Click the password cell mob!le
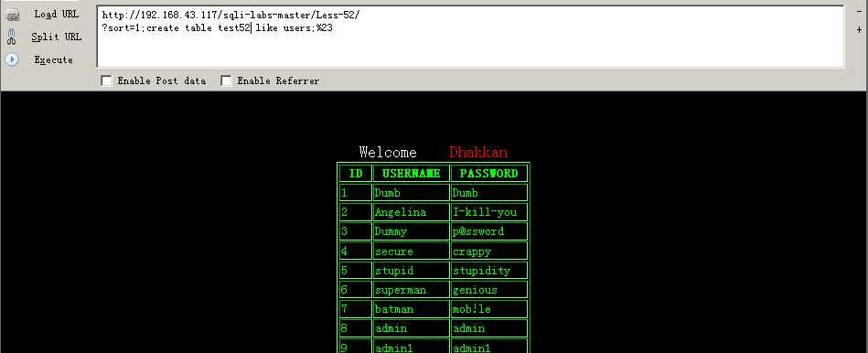Screen dimensions: 868x353 489,309
